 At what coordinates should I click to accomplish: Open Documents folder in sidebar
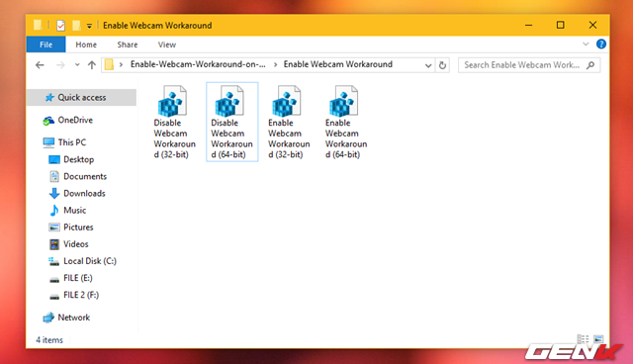77,176
